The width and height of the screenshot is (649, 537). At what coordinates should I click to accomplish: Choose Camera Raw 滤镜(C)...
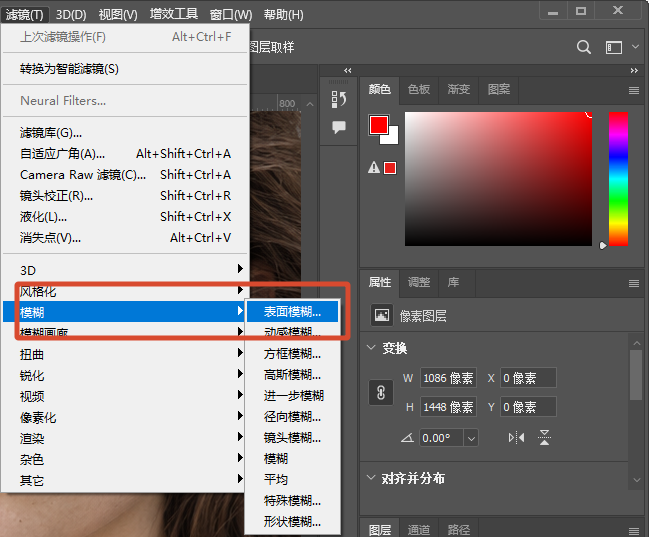coord(125,175)
